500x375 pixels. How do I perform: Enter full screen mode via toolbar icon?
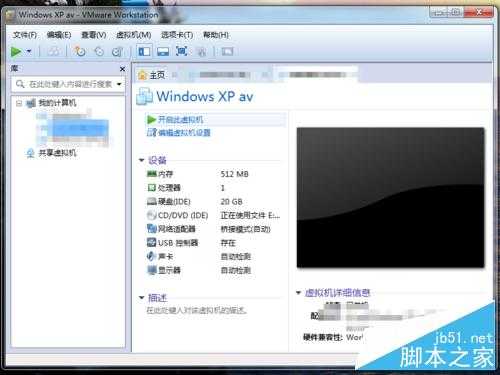coord(181,51)
